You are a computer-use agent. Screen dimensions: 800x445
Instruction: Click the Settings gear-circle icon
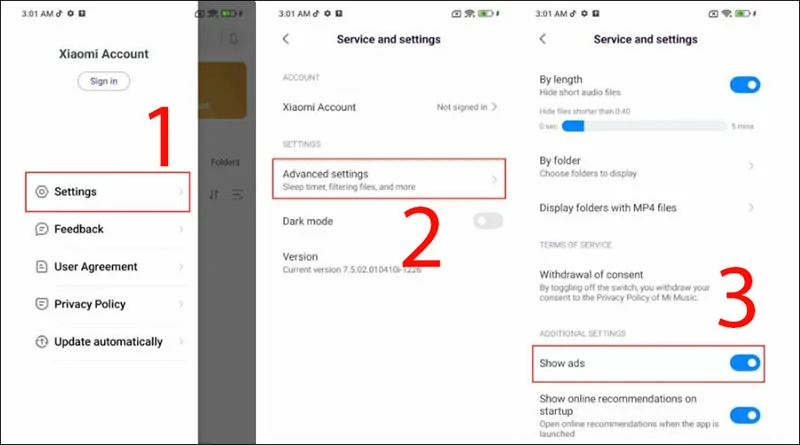coord(42,191)
